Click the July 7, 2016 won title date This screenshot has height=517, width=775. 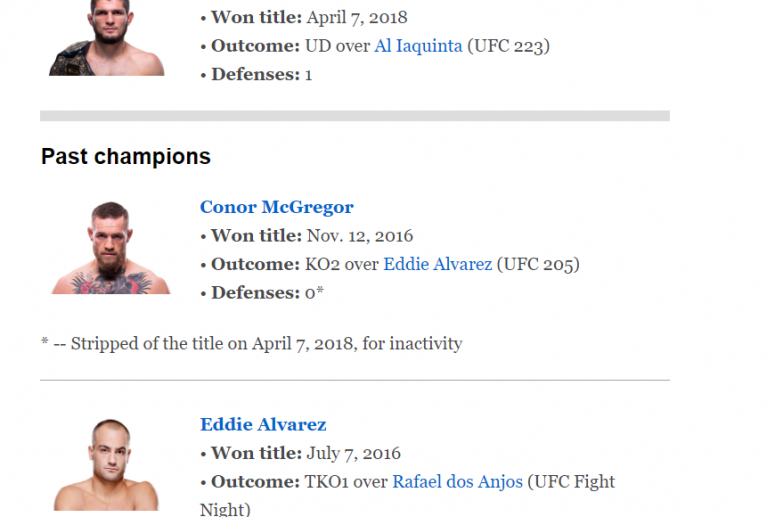point(353,453)
